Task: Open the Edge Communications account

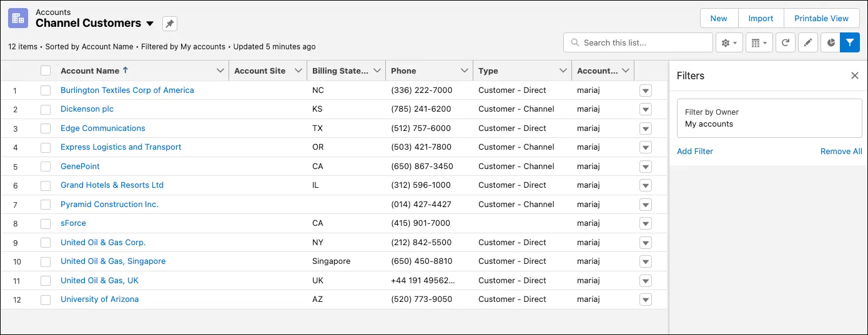Action: [103, 129]
